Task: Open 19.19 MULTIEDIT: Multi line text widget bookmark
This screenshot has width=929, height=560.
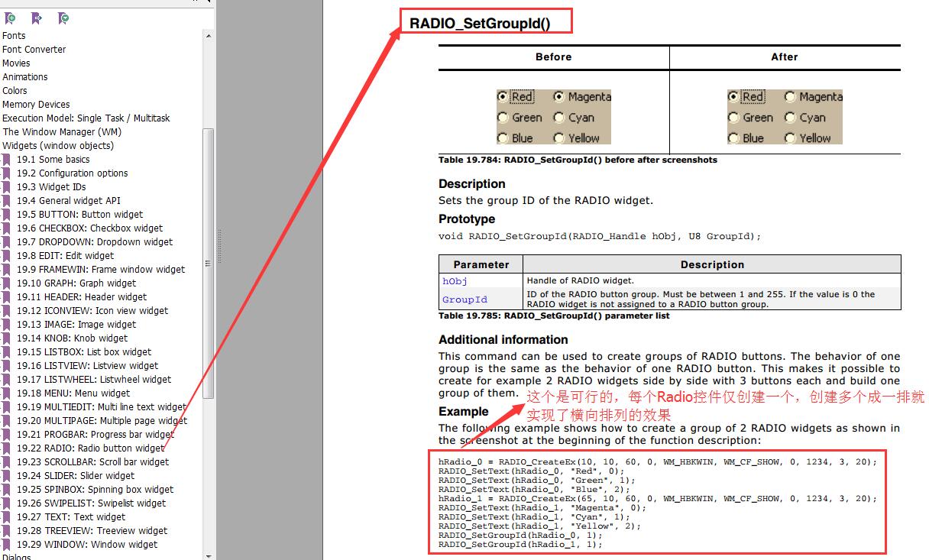Action: [x=102, y=407]
